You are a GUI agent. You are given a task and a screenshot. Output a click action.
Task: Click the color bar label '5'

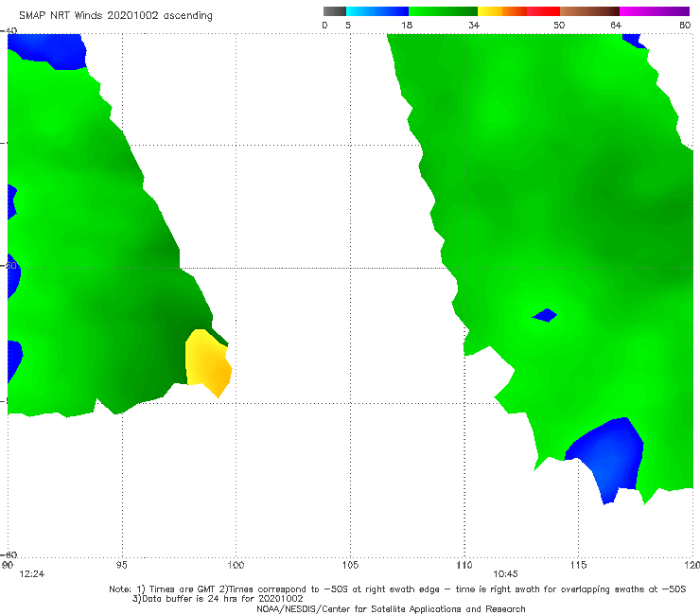pyautogui.click(x=348, y=26)
